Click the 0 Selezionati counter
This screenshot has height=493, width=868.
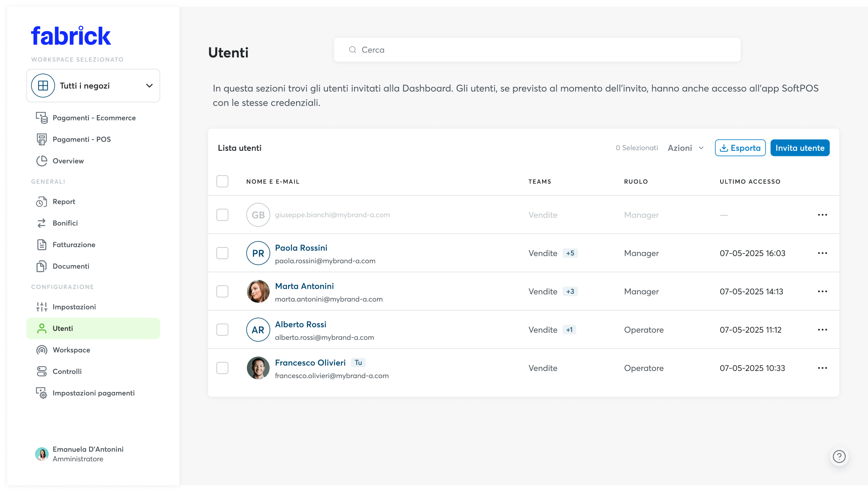point(637,148)
